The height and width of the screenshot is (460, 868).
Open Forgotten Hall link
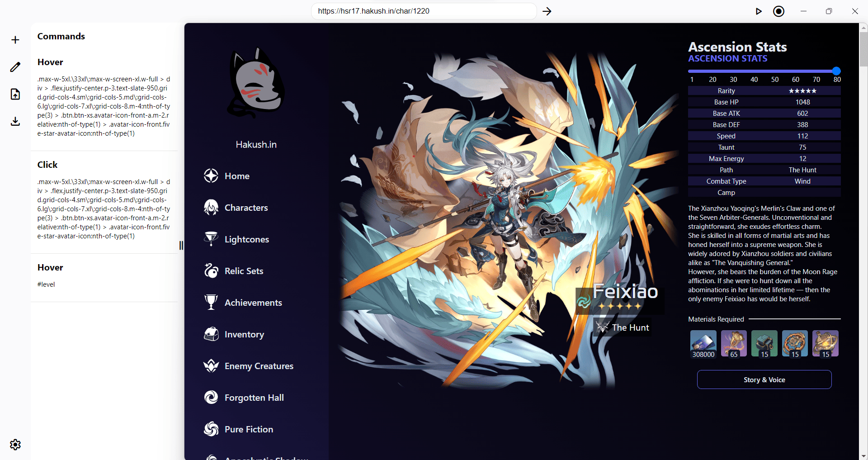255,398
